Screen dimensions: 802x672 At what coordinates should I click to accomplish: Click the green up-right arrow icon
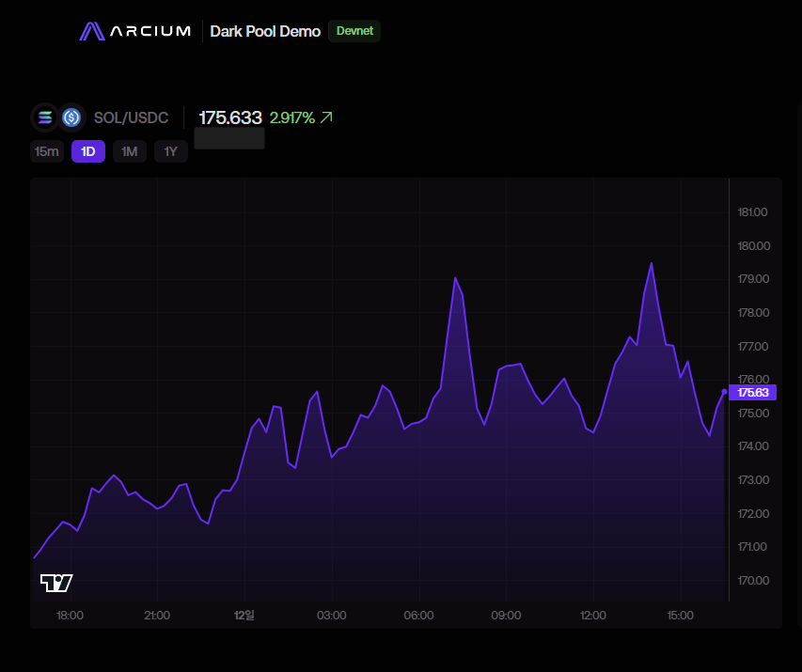click(x=326, y=117)
